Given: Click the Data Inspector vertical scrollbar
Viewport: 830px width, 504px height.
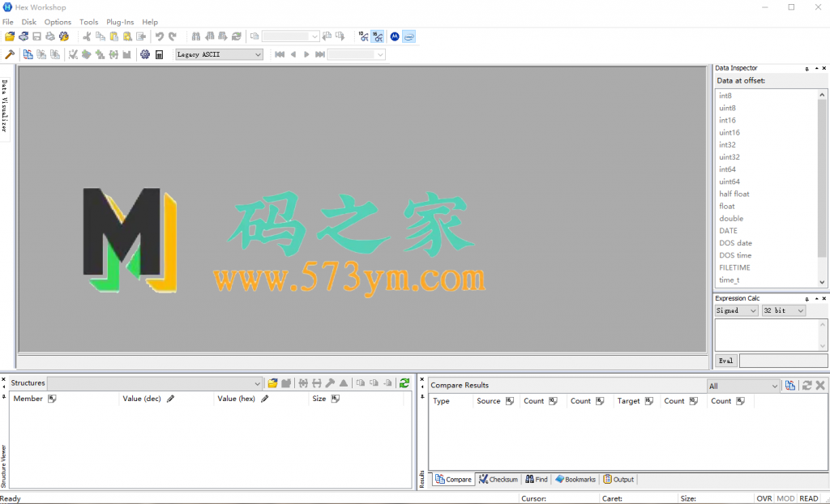Looking at the screenshot, I should tap(822, 189).
